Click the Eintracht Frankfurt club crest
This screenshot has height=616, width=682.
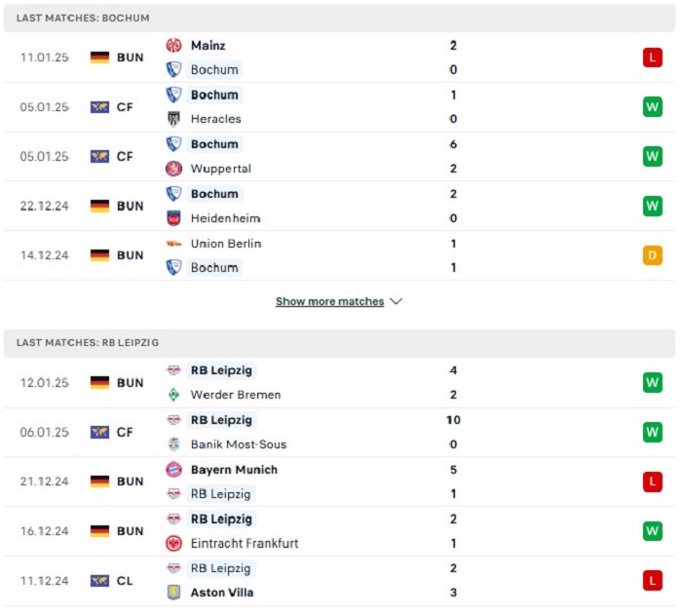point(173,543)
